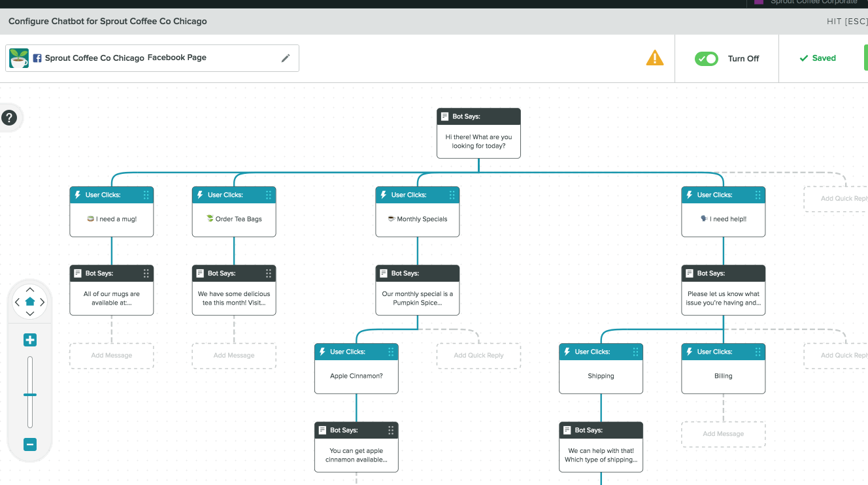868x485 pixels.
Task: Add Quick Reply next to 'I need help!!'
Action: pos(836,199)
